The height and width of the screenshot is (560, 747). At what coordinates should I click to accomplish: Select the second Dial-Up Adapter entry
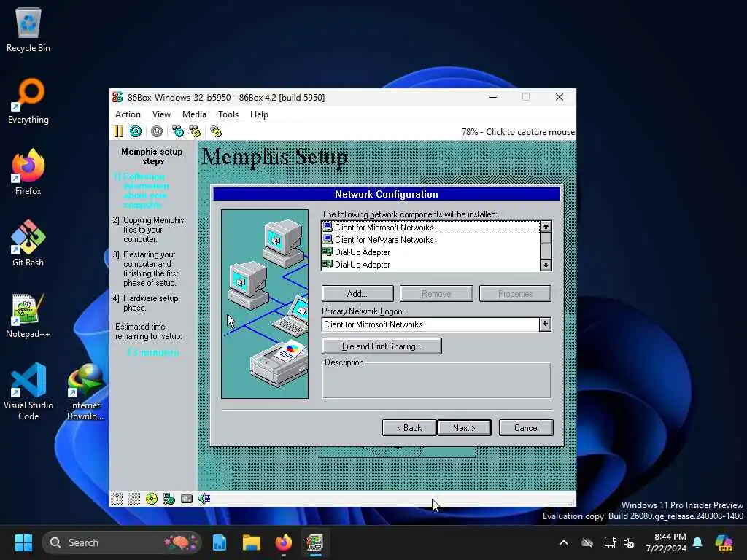click(430, 264)
